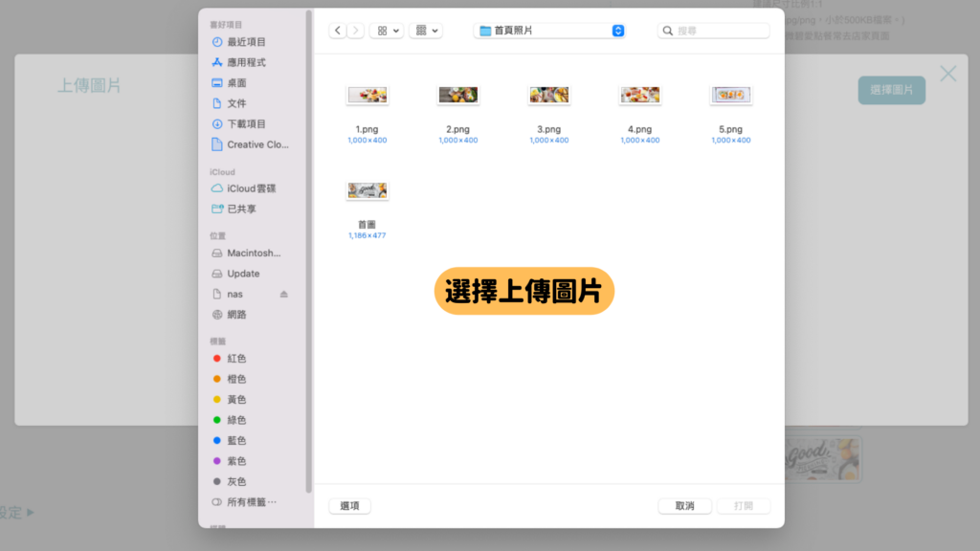Open the icon view mode dropdown
The width and height of the screenshot is (980, 551).
point(387,31)
